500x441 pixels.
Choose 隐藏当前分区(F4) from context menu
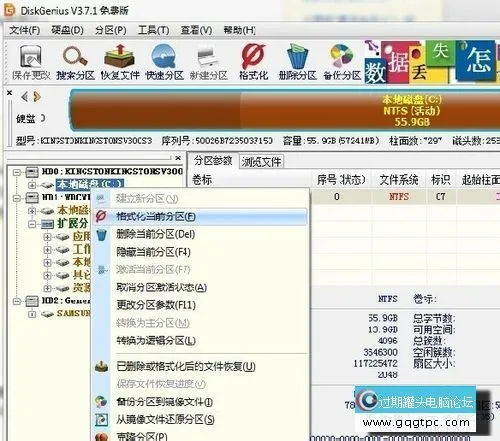click(200, 252)
